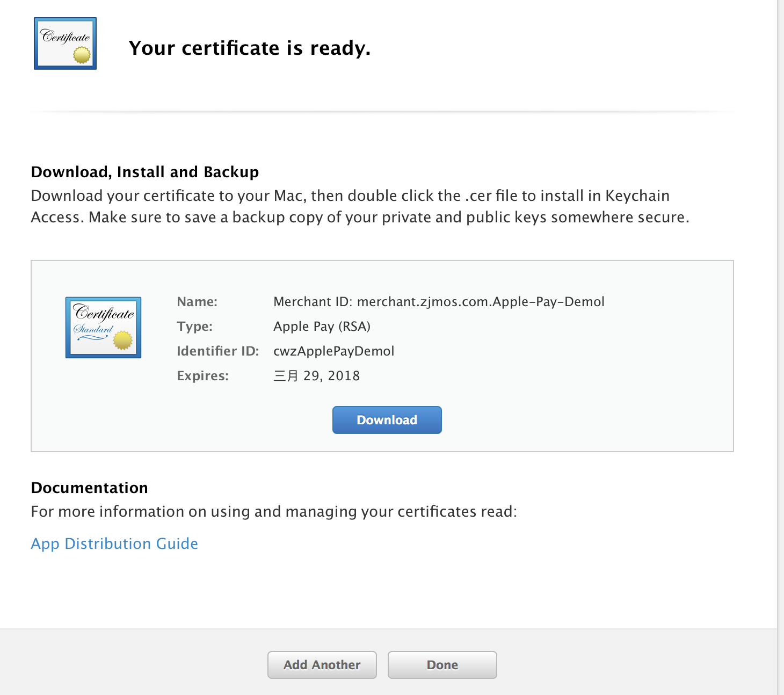Click Add Another to create another certificate

click(x=322, y=665)
